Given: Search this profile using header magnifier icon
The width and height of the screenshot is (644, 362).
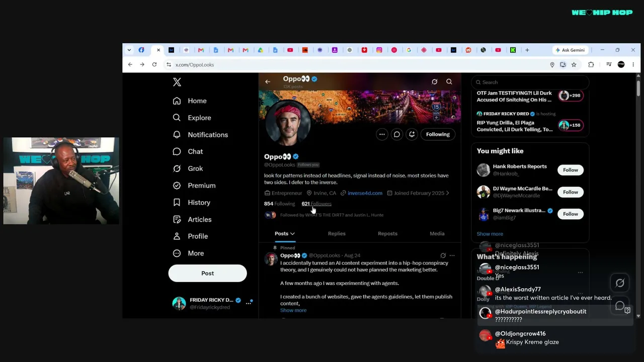Looking at the screenshot, I should (x=449, y=81).
